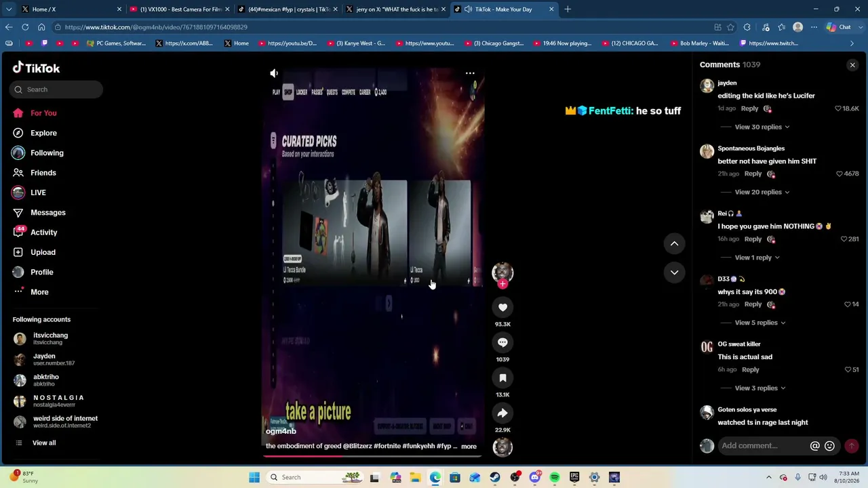Open browser Extensions puzzle icon
The image size is (868, 488).
[x=747, y=27]
